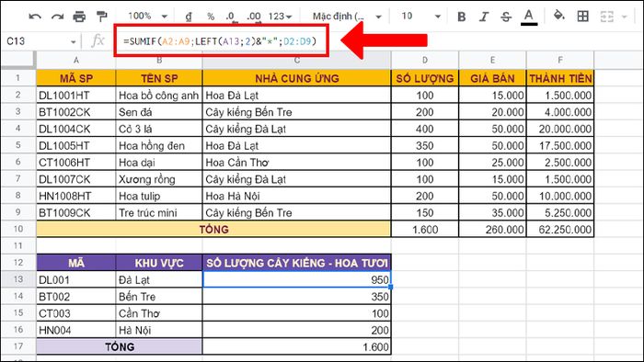Click the select-all corner box

coord(18,61)
